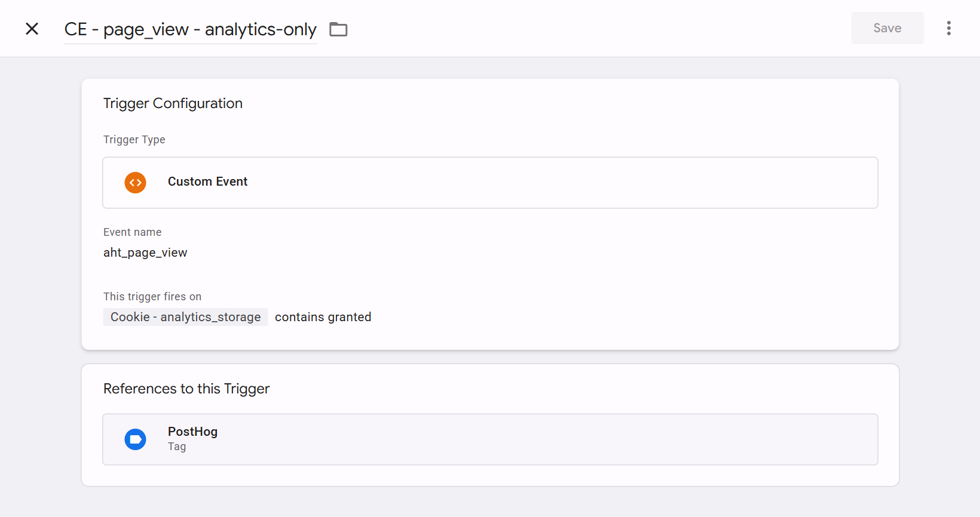The image size is (980, 517).
Task: Click empty space in the Trigger Type box
Action: [x=538, y=183]
